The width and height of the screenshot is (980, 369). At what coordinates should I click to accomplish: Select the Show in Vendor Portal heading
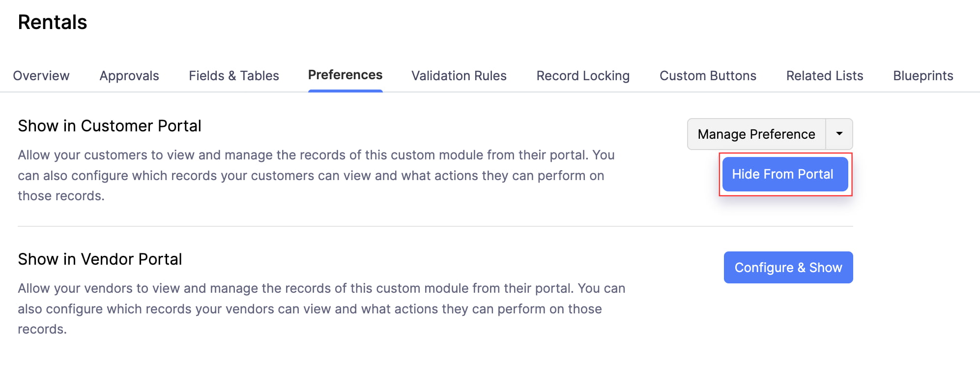tap(100, 259)
